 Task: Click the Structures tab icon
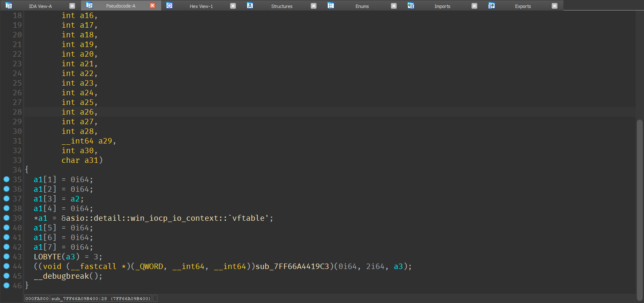[x=250, y=5]
